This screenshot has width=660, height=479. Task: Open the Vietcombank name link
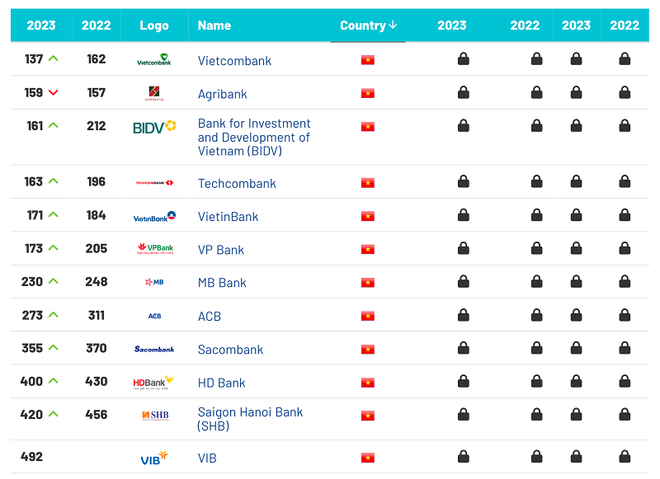click(234, 61)
